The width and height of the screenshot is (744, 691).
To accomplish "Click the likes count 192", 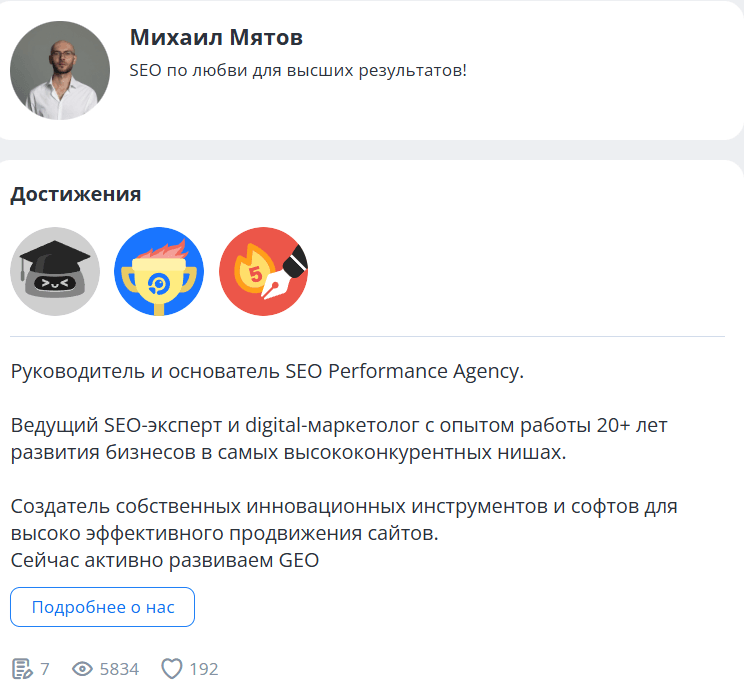I will click(x=204, y=669).
